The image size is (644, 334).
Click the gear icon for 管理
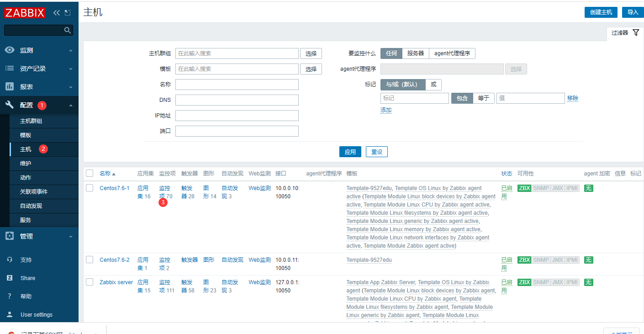pos(10,236)
